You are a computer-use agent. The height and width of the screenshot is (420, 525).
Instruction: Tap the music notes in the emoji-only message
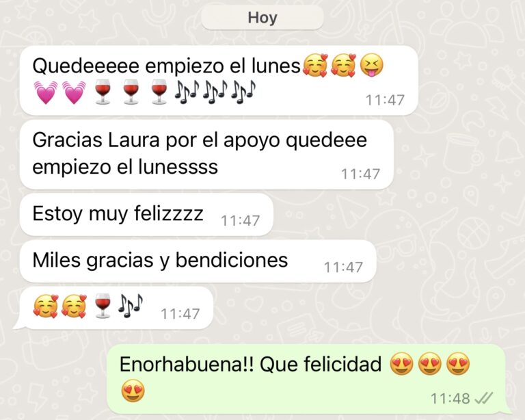click(131, 306)
